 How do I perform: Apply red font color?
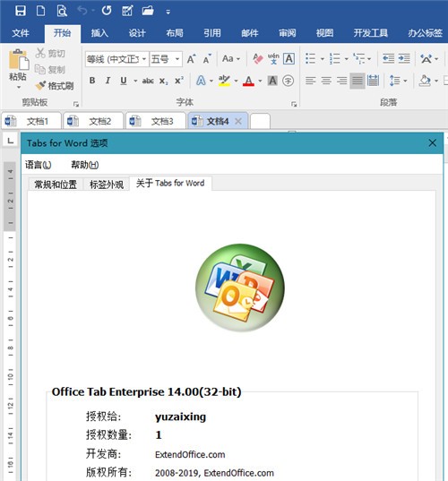(248, 81)
